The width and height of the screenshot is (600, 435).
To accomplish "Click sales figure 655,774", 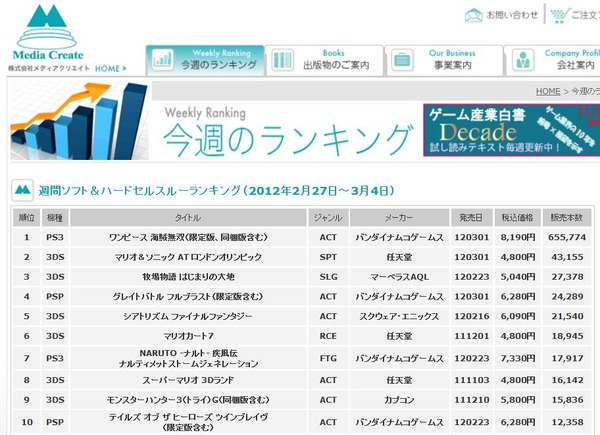I will point(567,238).
